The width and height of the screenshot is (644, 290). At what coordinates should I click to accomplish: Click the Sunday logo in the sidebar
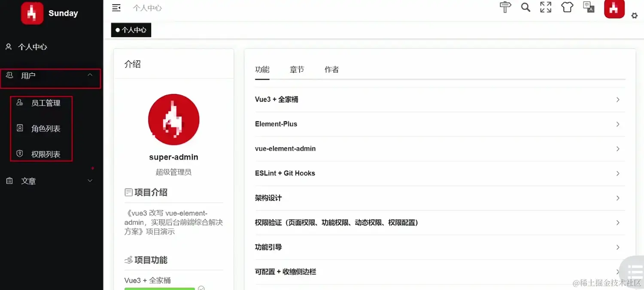click(32, 13)
